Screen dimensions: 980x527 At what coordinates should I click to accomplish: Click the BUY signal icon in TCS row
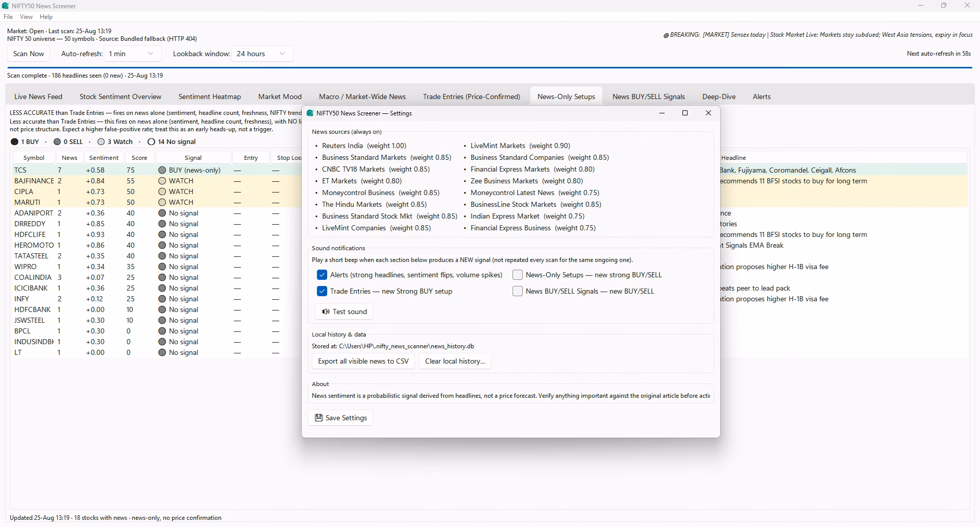162,170
